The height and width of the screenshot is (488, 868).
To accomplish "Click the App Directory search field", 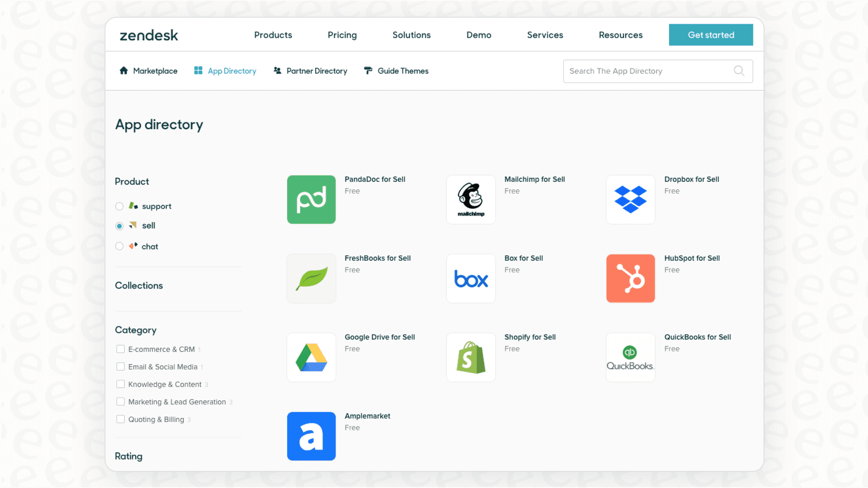I will coord(646,71).
